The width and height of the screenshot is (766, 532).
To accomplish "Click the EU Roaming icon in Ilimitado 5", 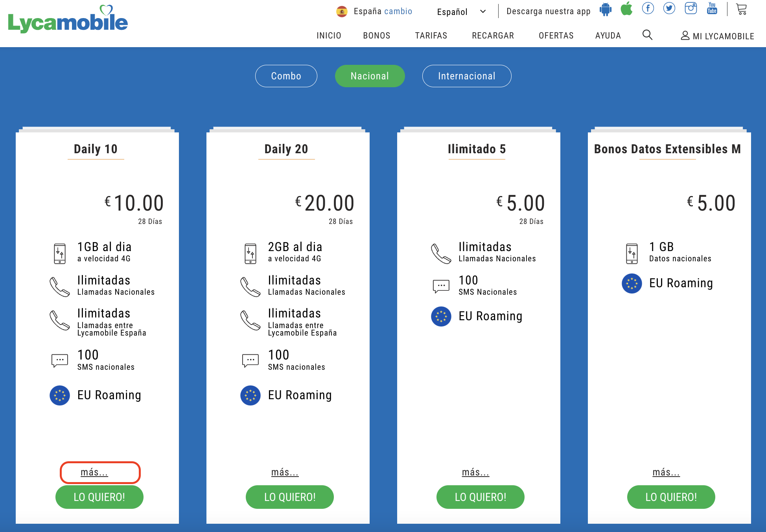I will click(x=441, y=316).
